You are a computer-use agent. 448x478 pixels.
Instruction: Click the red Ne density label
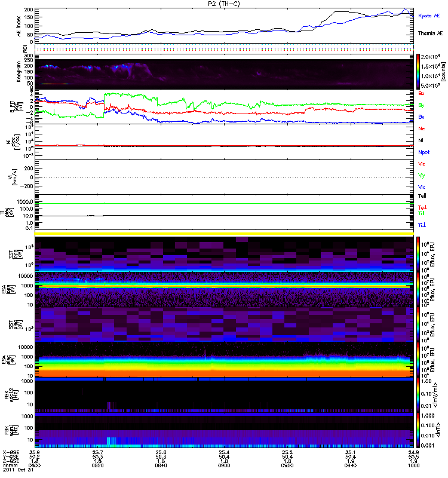pyautogui.click(x=421, y=128)
